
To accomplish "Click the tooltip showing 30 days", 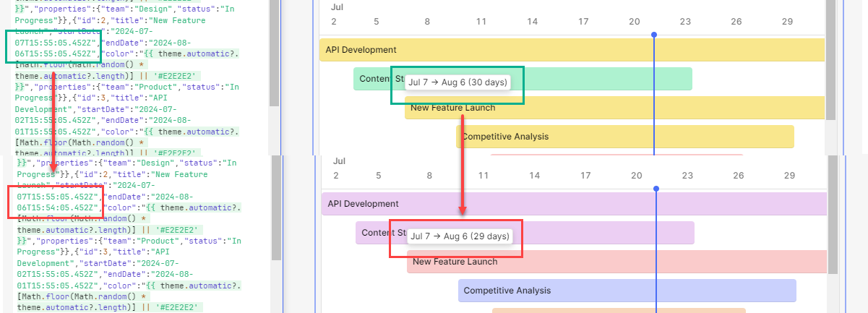I will pos(457,82).
